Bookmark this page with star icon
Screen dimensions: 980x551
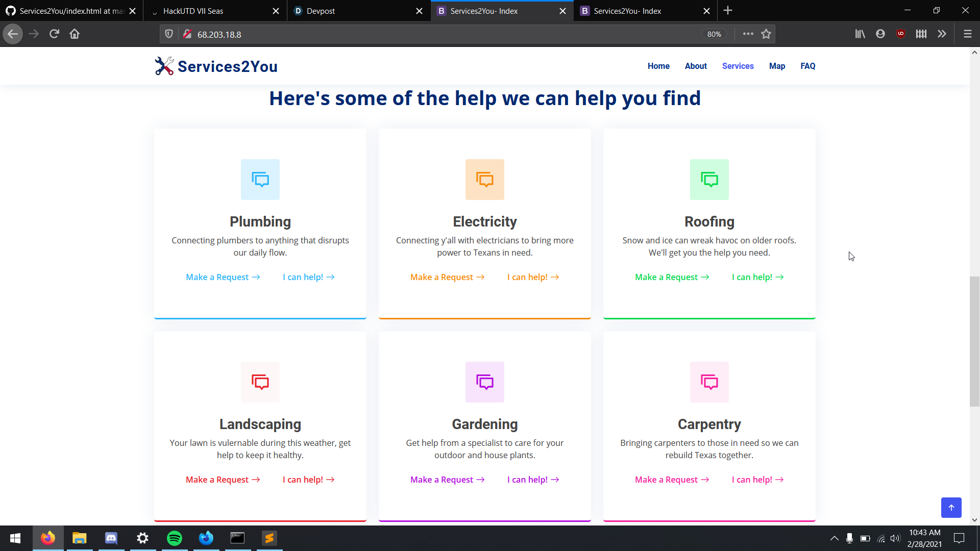[x=766, y=34]
